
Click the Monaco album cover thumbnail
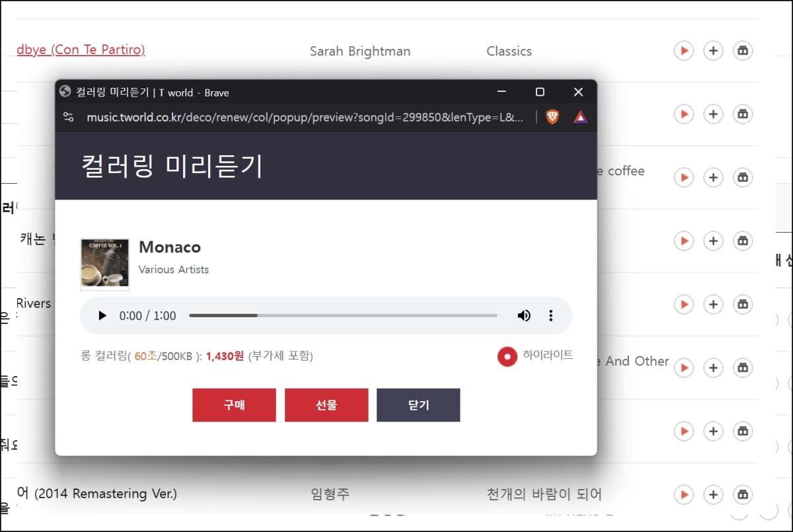(104, 264)
